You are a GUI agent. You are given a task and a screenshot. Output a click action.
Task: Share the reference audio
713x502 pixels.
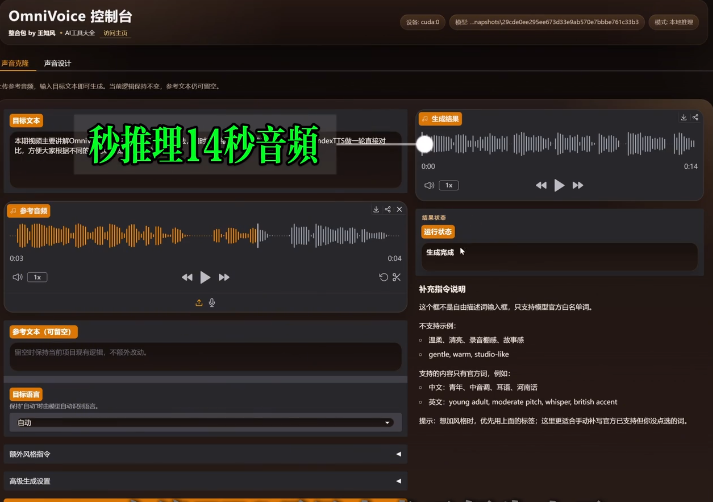[388, 209]
